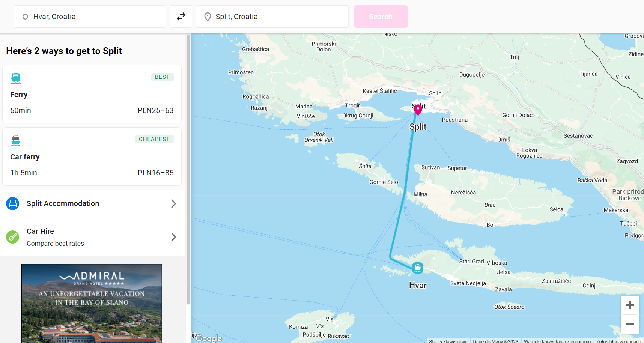
Task: Click the Hvar ferry marker on map
Action: 417,268
